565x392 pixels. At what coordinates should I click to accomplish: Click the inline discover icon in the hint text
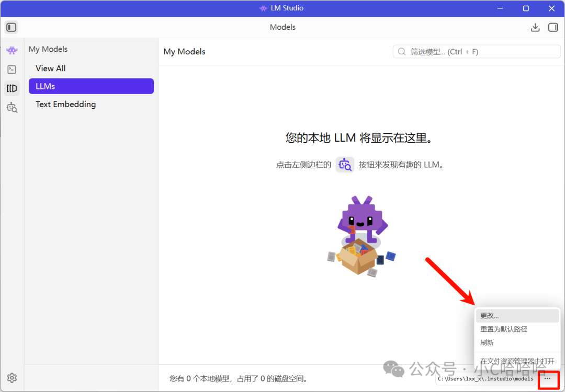(345, 165)
